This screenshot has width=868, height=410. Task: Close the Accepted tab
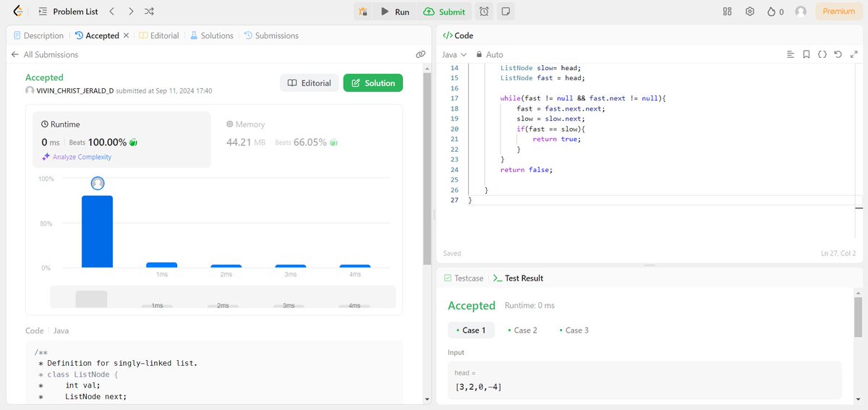click(126, 35)
